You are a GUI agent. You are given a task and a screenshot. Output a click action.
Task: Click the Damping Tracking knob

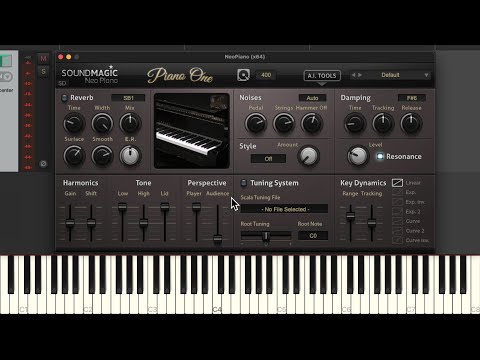383,123
